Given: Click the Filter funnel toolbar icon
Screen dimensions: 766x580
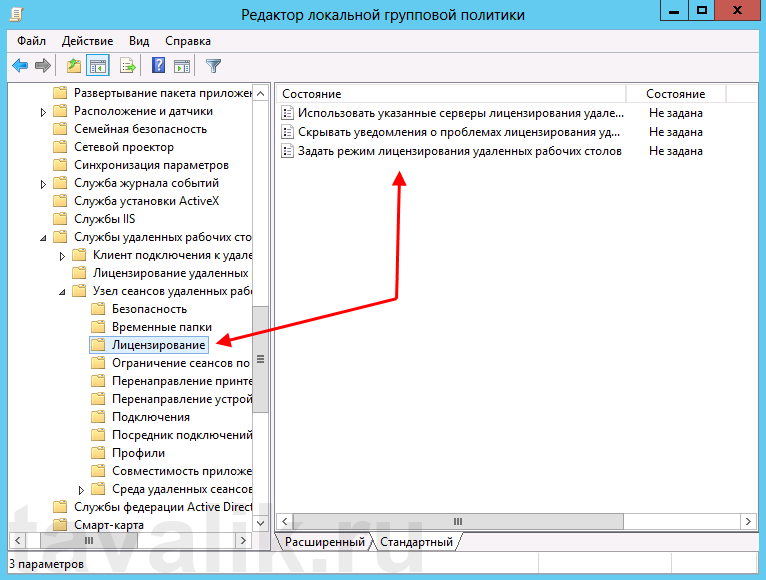Looking at the screenshot, I should [x=213, y=66].
